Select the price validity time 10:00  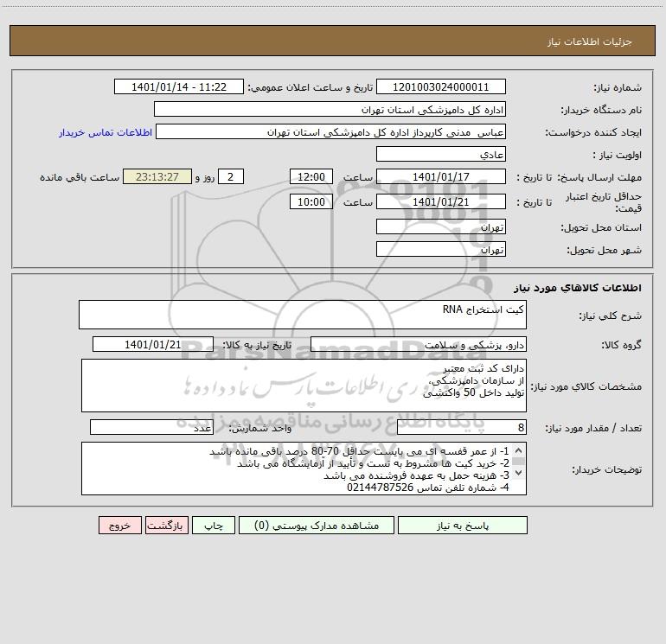[311, 201]
